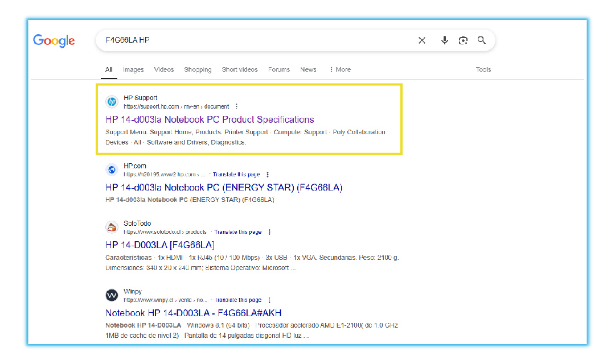
Task: Clear the search box with X icon
Action: coord(422,40)
